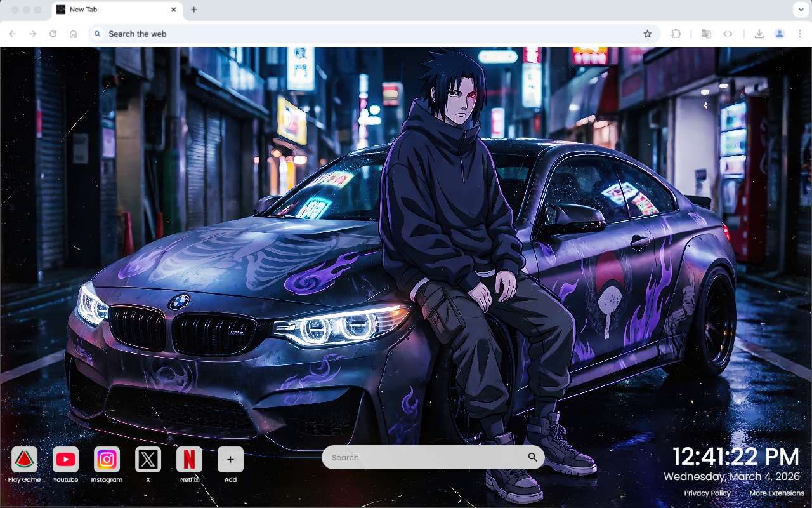The height and width of the screenshot is (508, 812).
Task: Focus the Search the web address bar
Action: pyautogui.click(x=374, y=34)
